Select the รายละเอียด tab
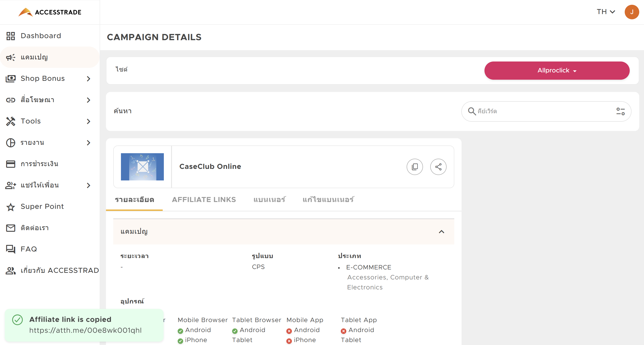644x345 pixels. point(134,200)
